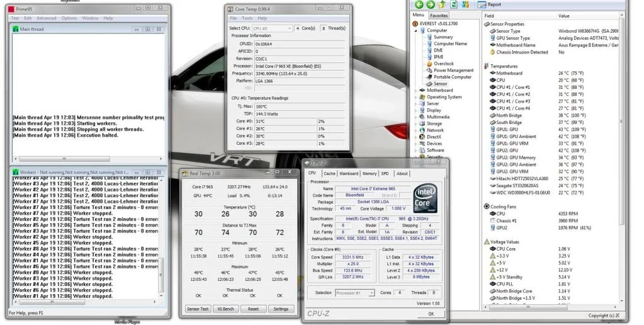
Task: Open Core Temp File menu
Action: 234,18
